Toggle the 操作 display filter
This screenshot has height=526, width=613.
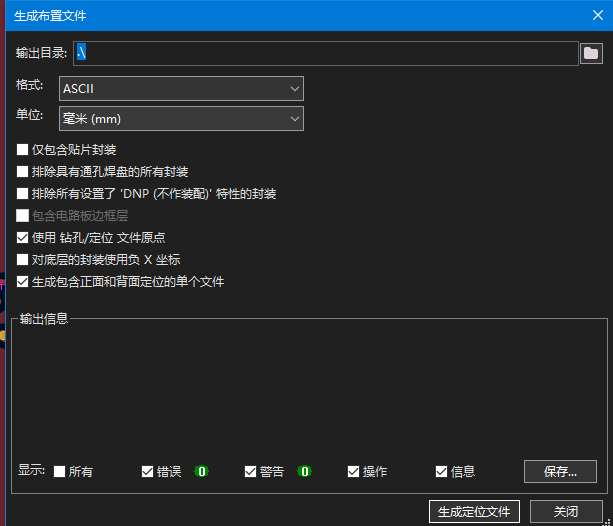point(353,471)
